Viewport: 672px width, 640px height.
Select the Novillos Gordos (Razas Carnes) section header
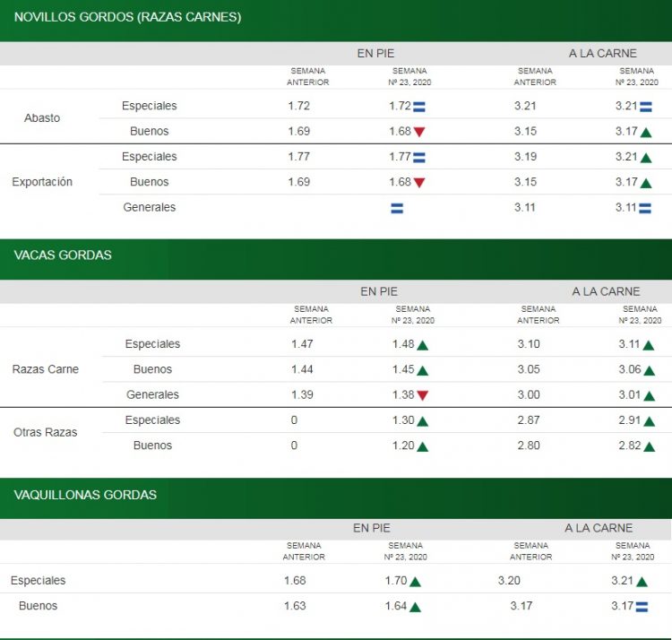point(127,17)
